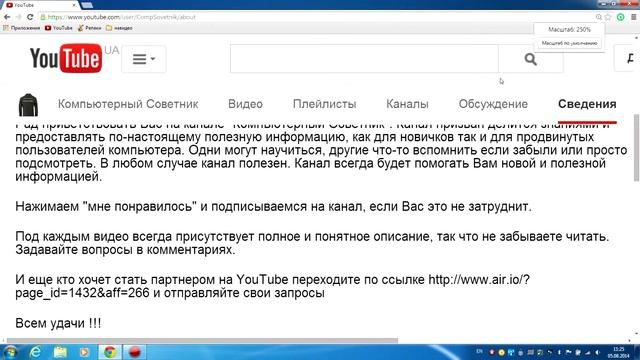Open the нвидео bookmark folder

119,28
